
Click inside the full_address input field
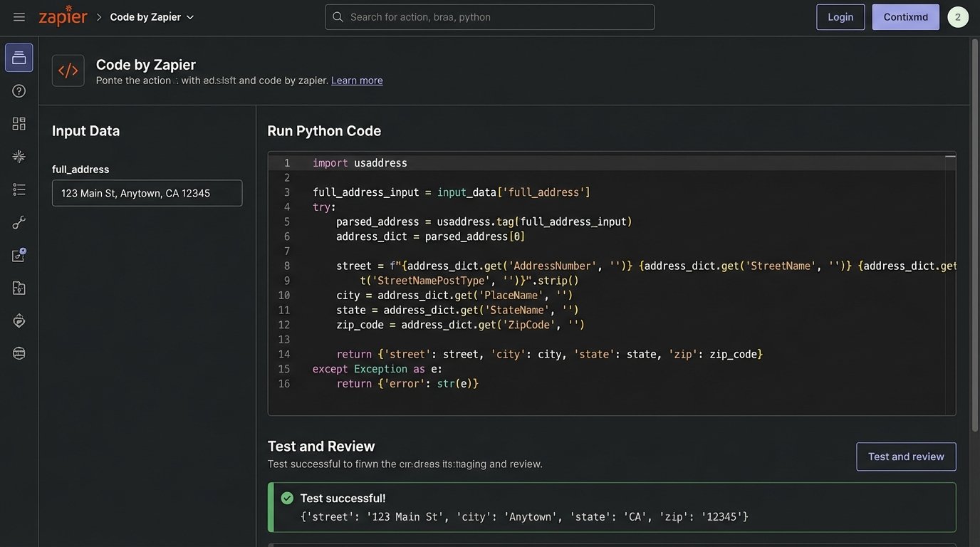tap(147, 192)
